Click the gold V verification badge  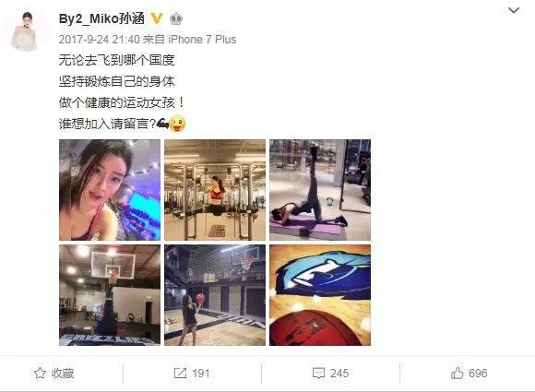pos(157,18)
